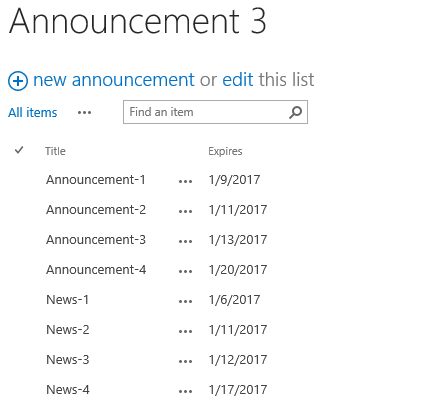Click the new announcement link
The height and width of the screenshot is (410, 446).
[114, 80]
